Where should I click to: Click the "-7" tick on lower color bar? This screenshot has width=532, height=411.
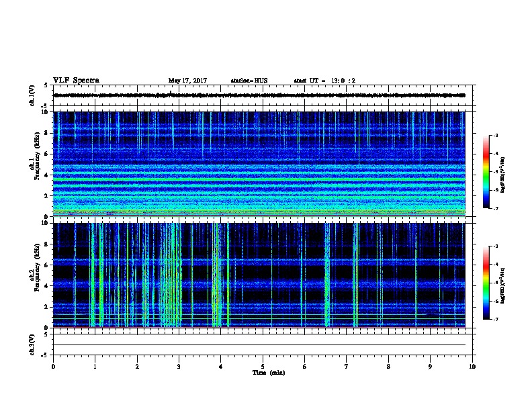pos(496,319)
